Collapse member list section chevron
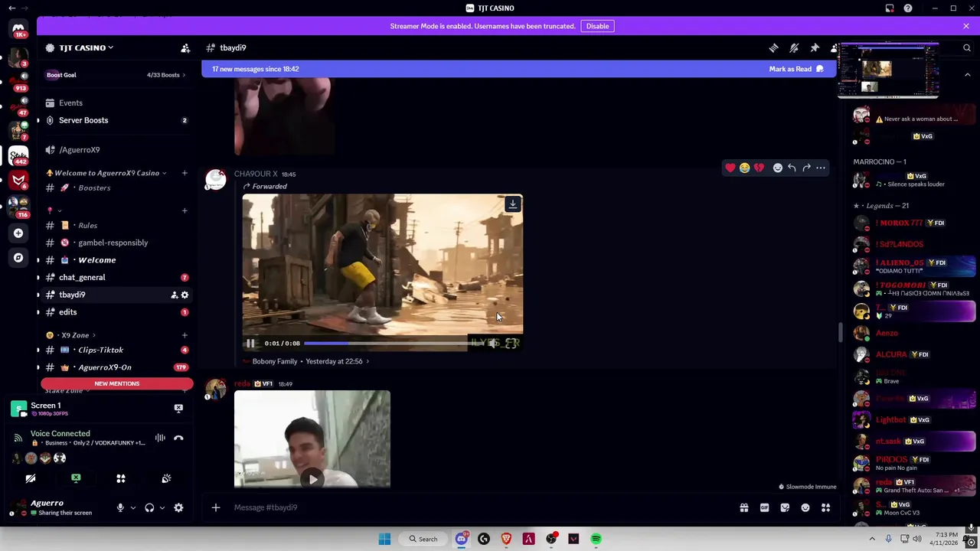The image size is (980, 551). 967,75
